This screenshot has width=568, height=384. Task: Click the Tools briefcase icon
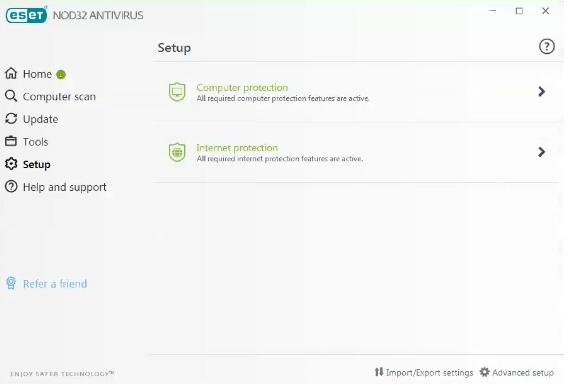click(x=11, y=141)
